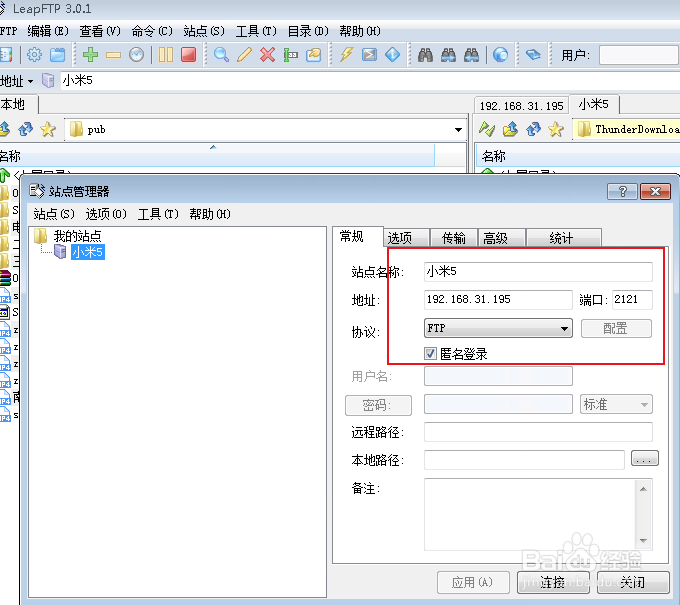Switch to the 选项 tab
Viewport: 680px width, 605px height.
pos(406,238)
